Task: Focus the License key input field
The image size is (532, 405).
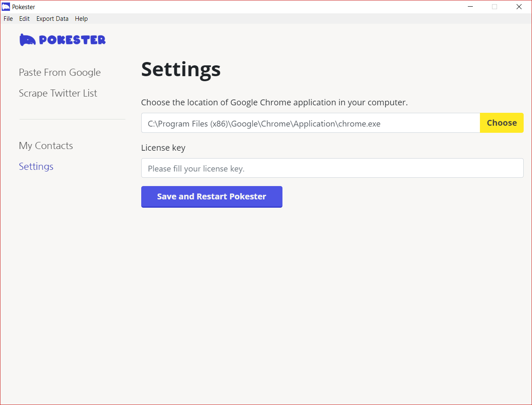Action: pyautogui.click(x=332, y=168)
